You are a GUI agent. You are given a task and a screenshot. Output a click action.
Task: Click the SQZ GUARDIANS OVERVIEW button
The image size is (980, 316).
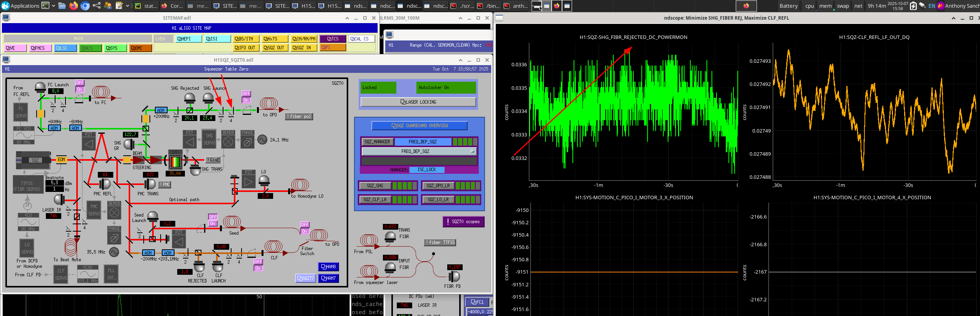419,126
